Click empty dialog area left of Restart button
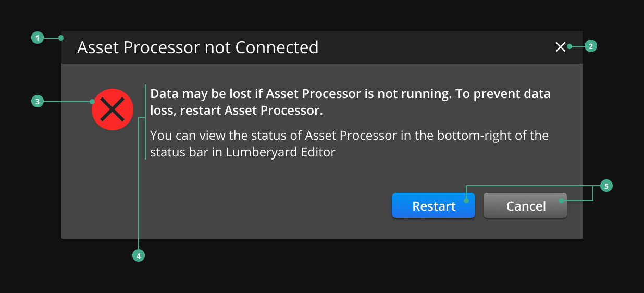This screenshot has height=293, width=644. [261, 206]
